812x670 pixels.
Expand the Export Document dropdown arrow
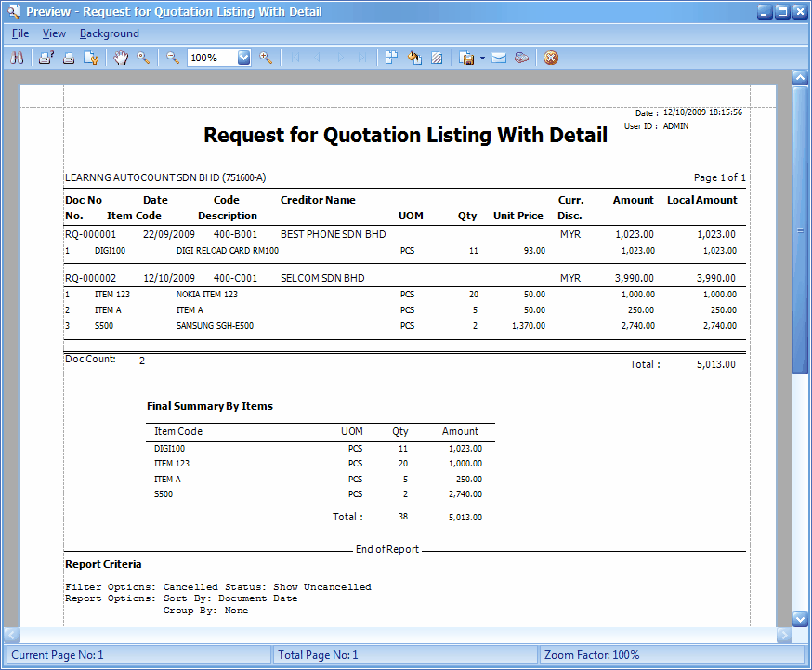482,58
